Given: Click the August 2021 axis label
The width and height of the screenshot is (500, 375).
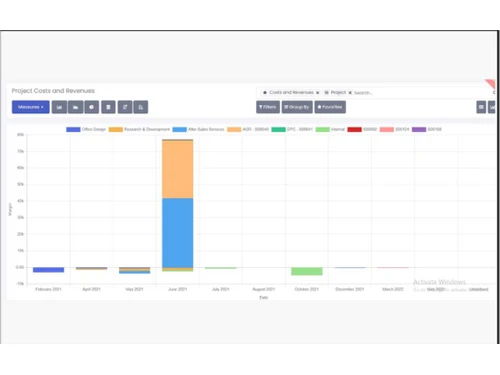Looking at the screenshot, I should pyautogui.click(x=264, y=289).
